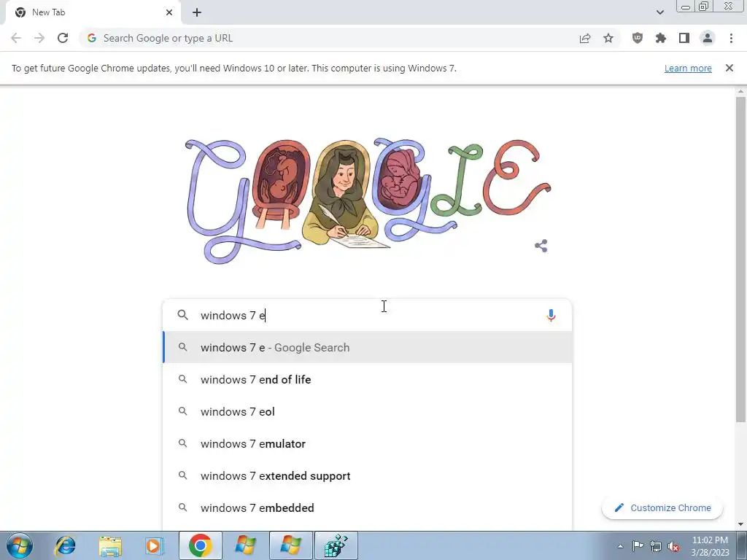The height and width of the screenshot is (560, 747).
Task: Click the second Windows flag taskbar button
Action: coord(290,545)
